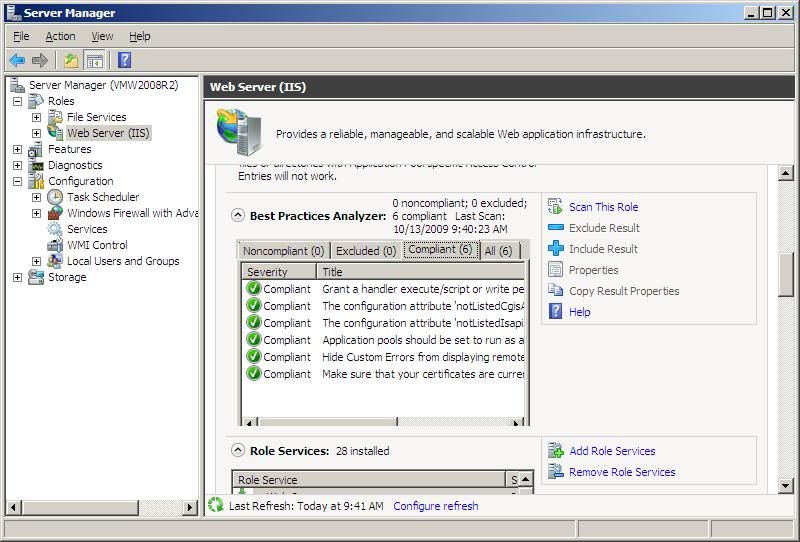Open the View menu
Viewport: 800px width, 542px height.
pos(102,36)
